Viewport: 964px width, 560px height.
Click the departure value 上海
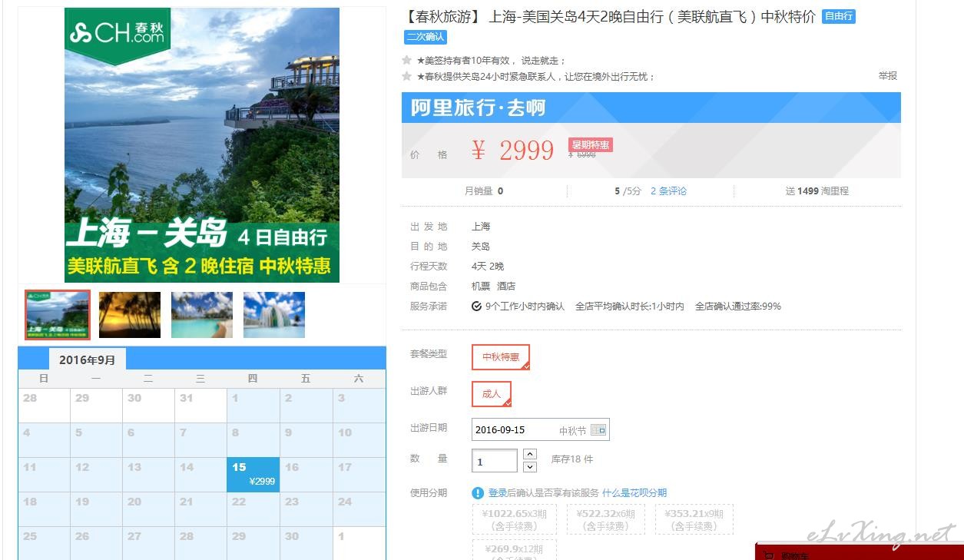[x=481, y=227]
